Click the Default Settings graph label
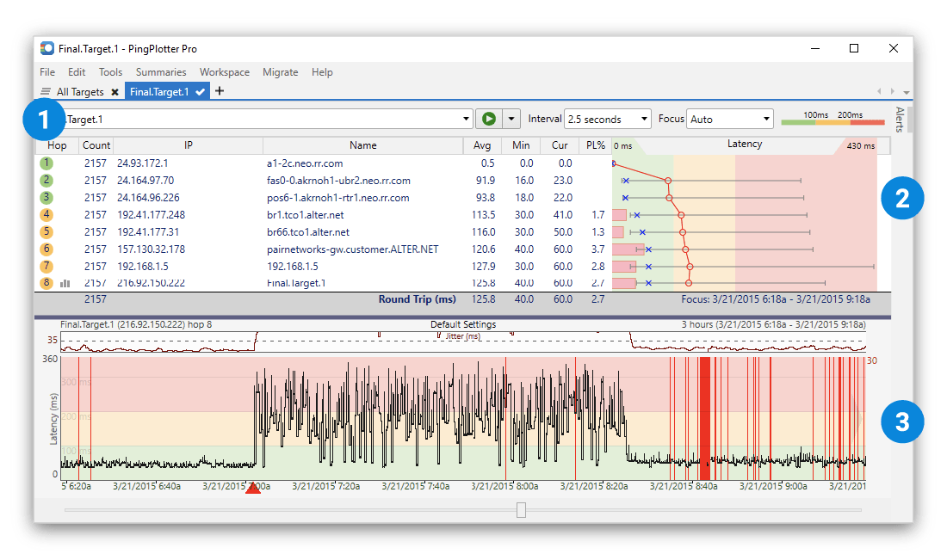947x560 pixels. 463,324
